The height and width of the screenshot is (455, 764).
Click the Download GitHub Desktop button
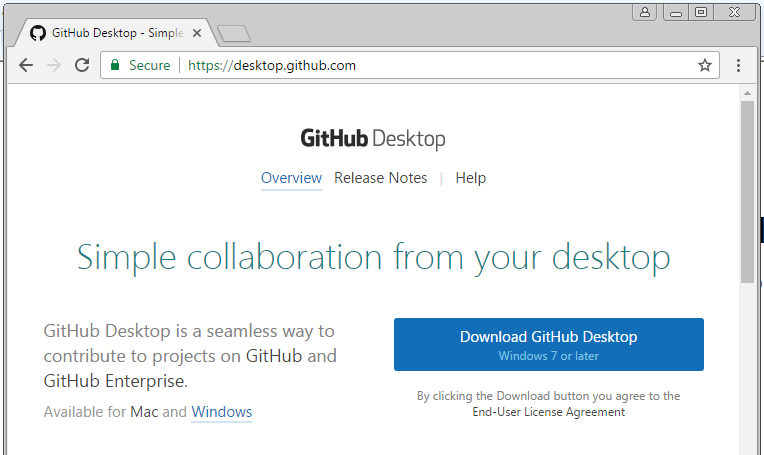point(549,344)
